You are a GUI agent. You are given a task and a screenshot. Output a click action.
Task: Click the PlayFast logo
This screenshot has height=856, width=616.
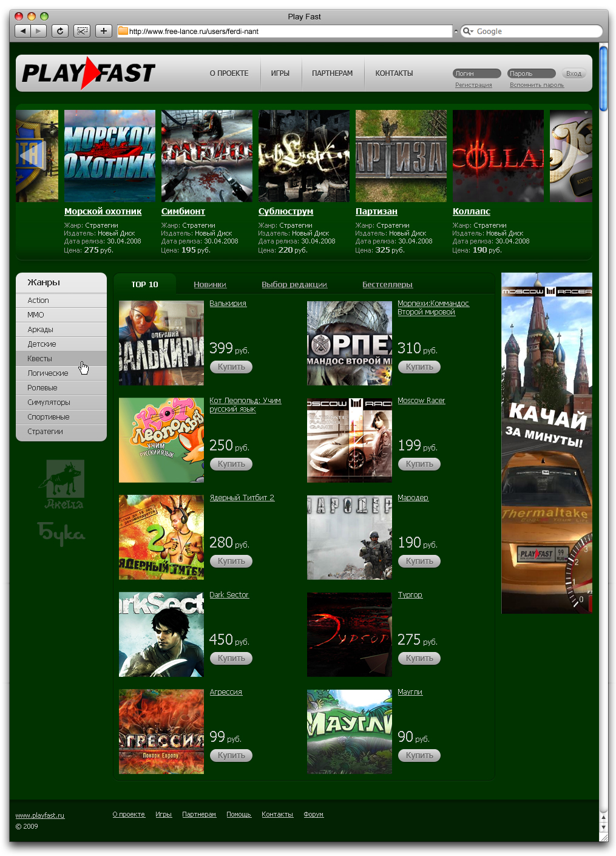coord(89,73)
